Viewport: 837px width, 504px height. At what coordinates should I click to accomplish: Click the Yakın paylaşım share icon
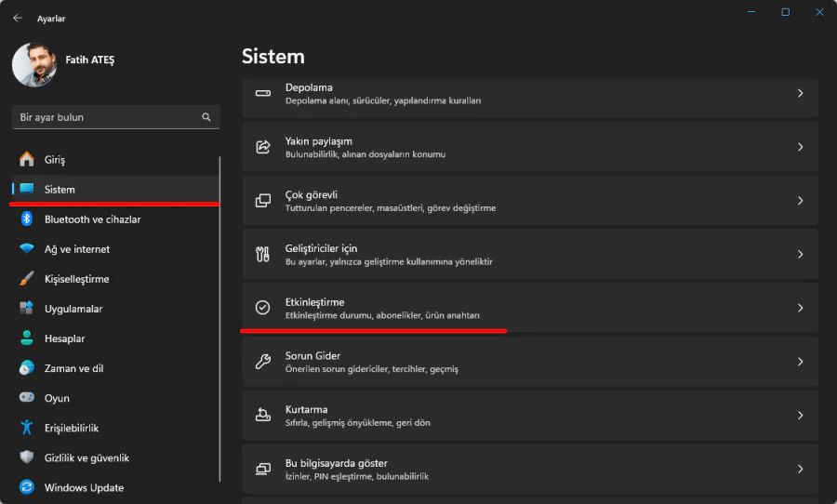(x=262, y=147)
